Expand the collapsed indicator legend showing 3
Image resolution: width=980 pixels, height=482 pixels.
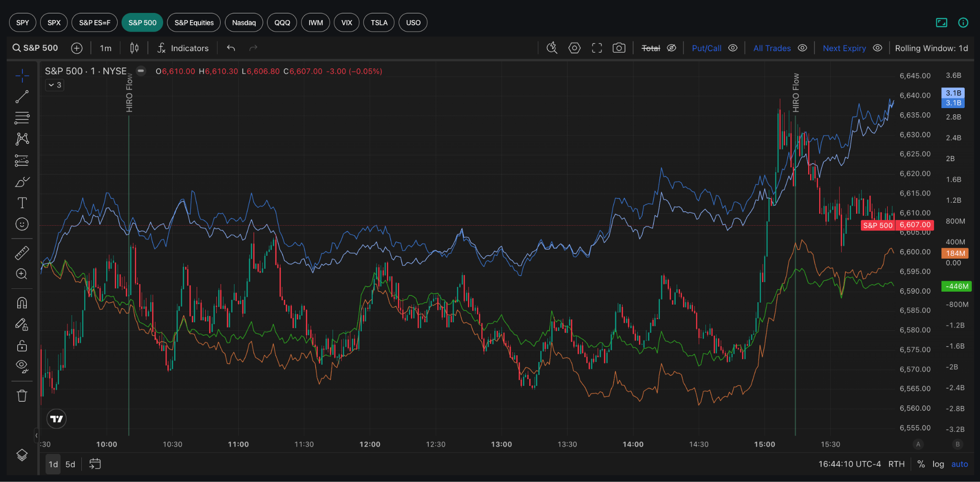tap(55, 85)
